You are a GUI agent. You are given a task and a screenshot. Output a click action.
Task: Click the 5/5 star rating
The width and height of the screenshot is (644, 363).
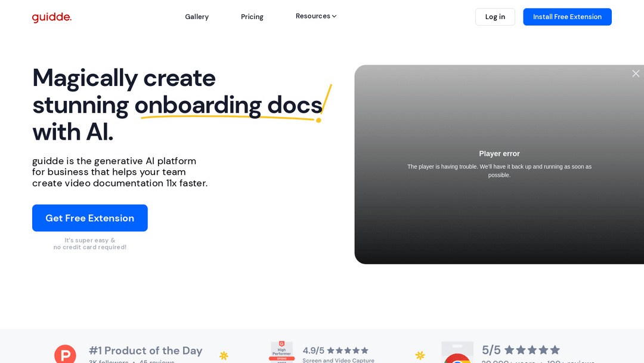521,350
